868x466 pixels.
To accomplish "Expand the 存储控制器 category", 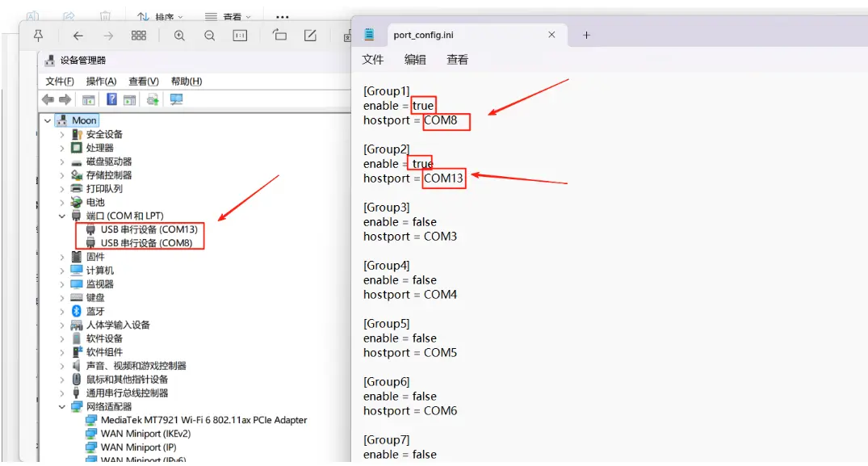I will coord(62,175).
